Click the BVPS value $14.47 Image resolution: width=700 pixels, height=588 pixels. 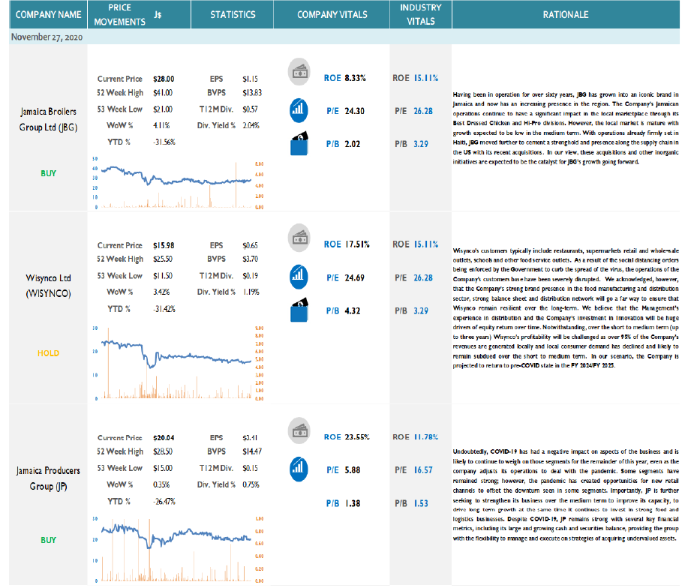click(x=252, y=452)
